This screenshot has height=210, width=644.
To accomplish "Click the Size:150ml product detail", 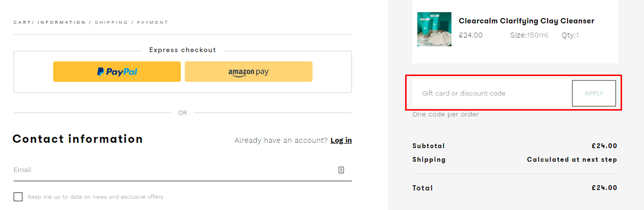I will 529,35.
